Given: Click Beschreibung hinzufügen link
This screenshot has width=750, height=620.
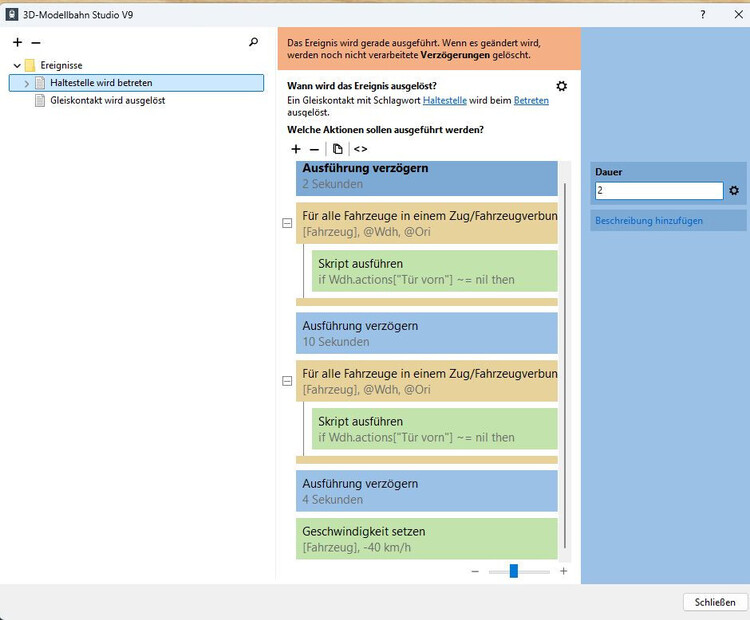Looking at the screenshot, I should click(x=649, y=221).
